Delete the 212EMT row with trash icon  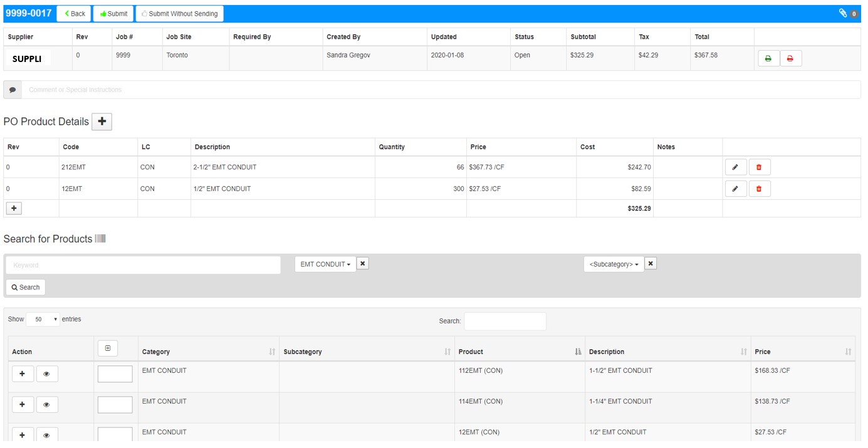click(759, 167)
